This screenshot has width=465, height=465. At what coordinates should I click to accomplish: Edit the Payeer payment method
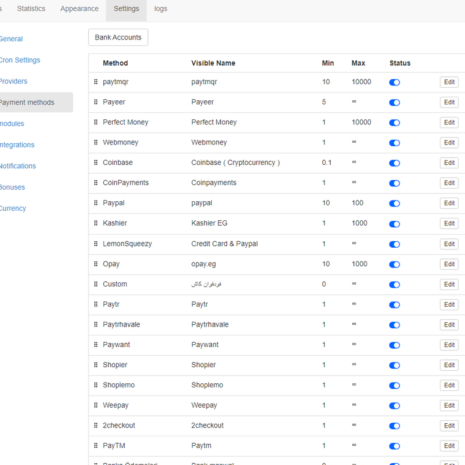click(449, 102)
